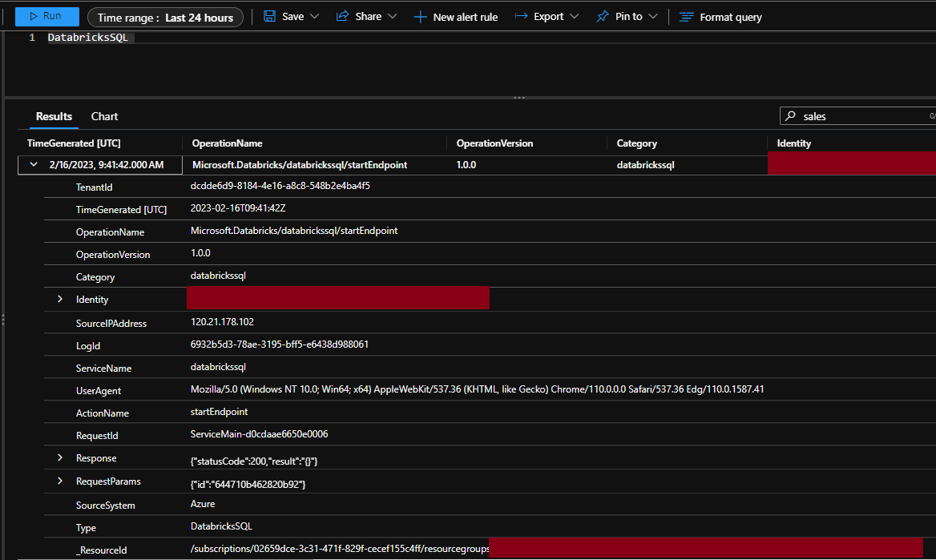
Task: Click the Export arrow icon
Action: click(x=521, y=16)
